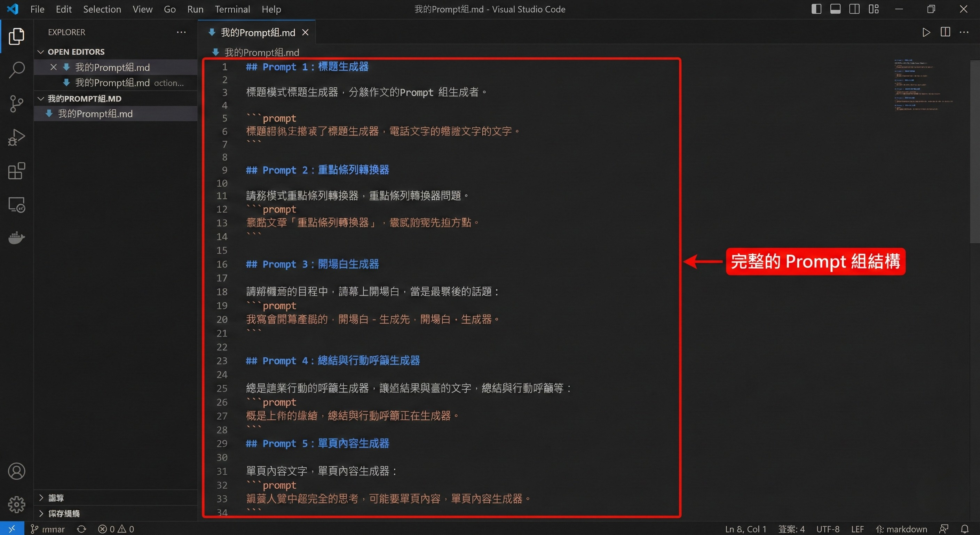Open the Extensions view
Image resolution: width=980 pixels, height=535 pixels.
click(x=16, y=171)
